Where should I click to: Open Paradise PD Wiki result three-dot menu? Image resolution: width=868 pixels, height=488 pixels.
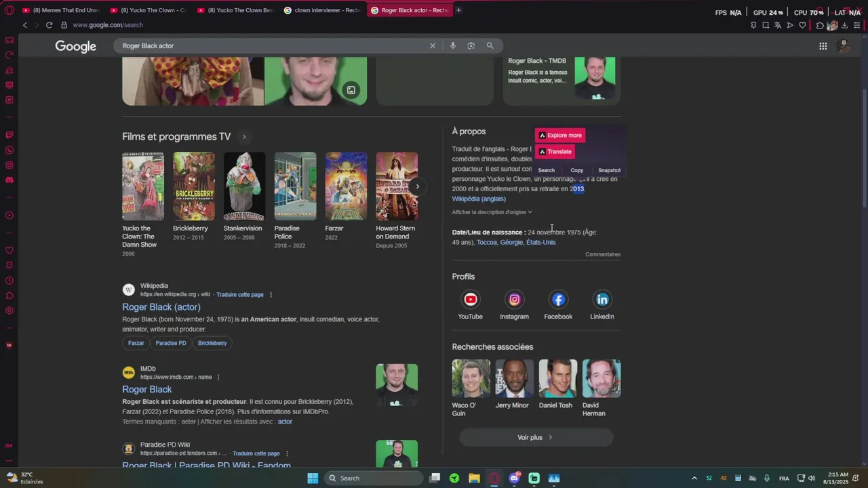point(287,453)
